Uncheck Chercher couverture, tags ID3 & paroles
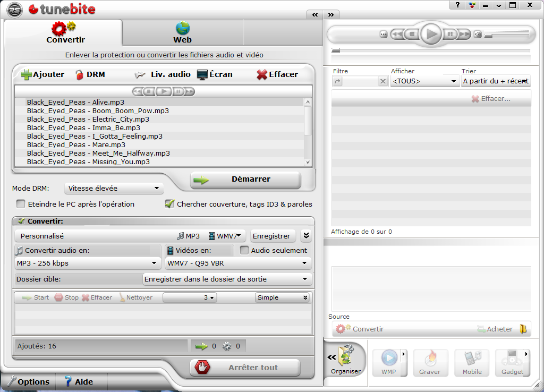 169,204
